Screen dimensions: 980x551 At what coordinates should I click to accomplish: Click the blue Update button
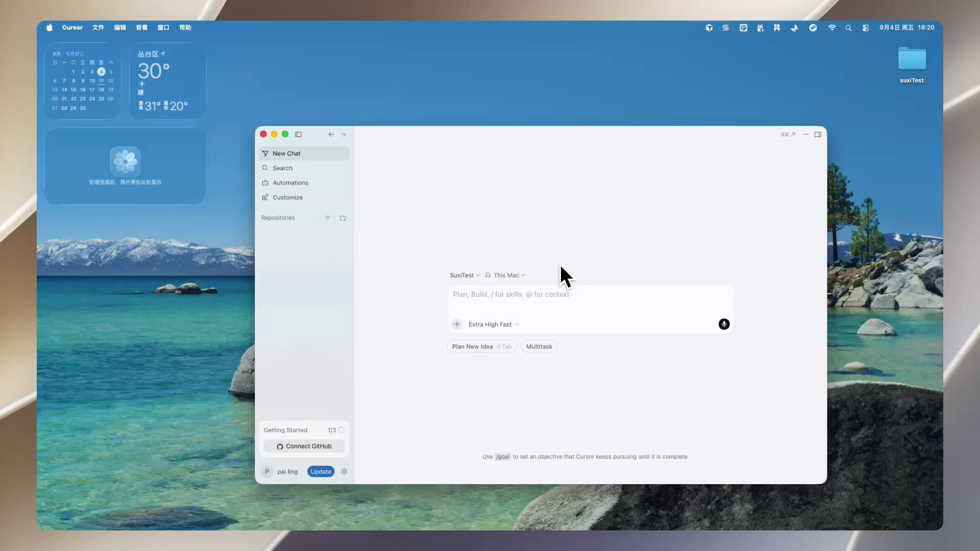point(321,472)
